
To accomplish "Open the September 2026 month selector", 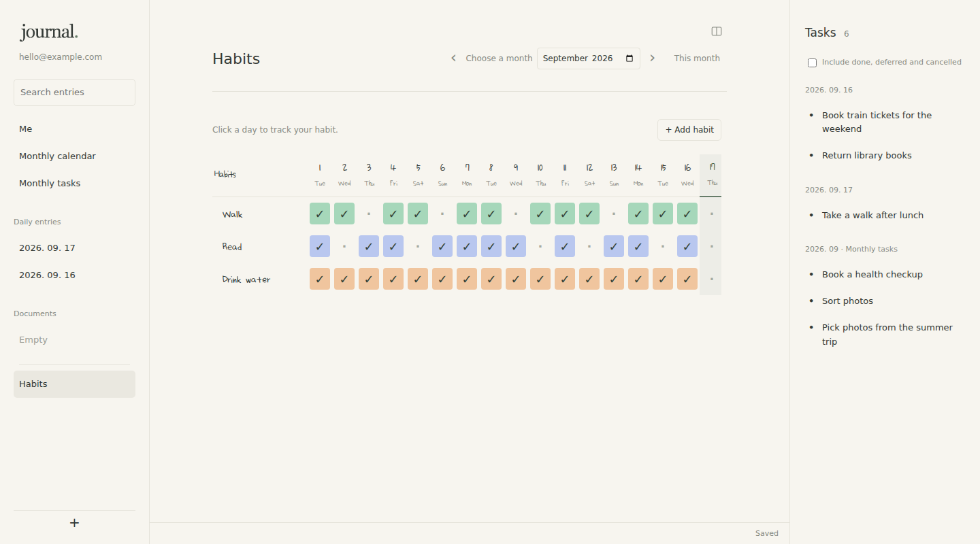I will (589, 58).
